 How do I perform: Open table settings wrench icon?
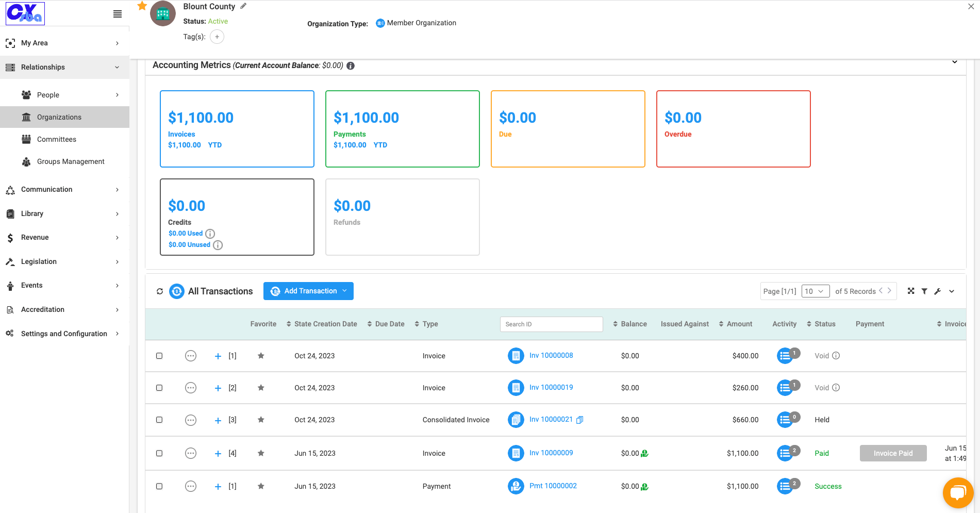938,291
